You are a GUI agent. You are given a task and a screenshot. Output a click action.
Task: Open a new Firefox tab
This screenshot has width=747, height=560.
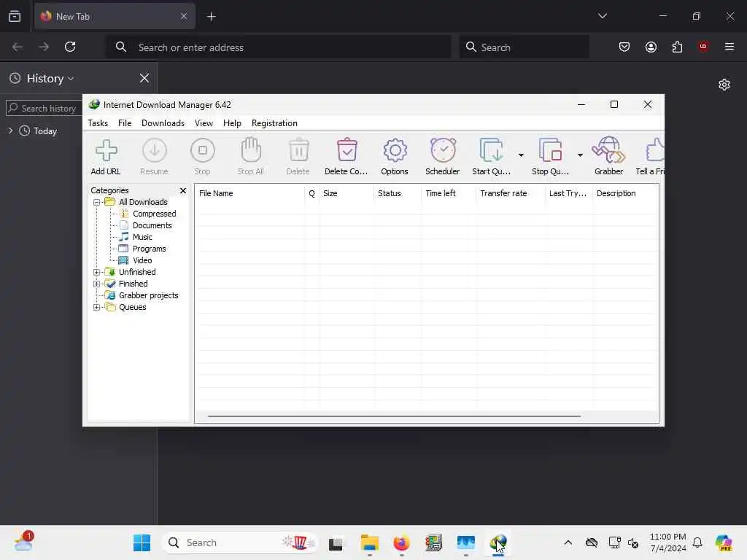212,17
